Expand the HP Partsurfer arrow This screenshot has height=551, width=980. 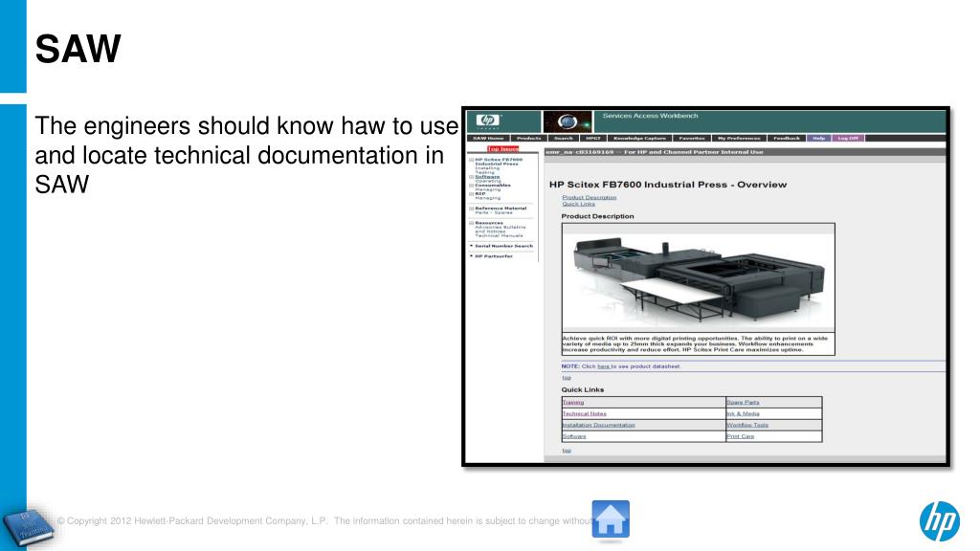(x=471, y=256)
